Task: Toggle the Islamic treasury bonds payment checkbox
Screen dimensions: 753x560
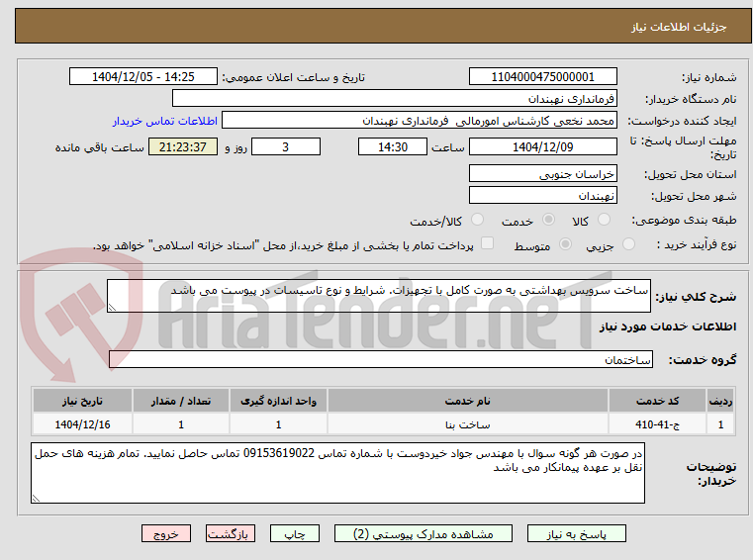Action: pyautogui.click(x=488, y=243)
